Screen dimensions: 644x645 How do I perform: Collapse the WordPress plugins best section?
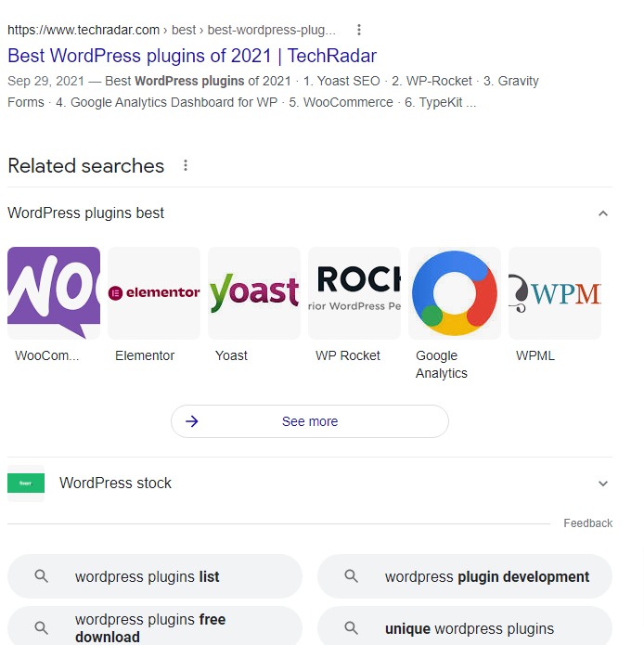[603, 213]
